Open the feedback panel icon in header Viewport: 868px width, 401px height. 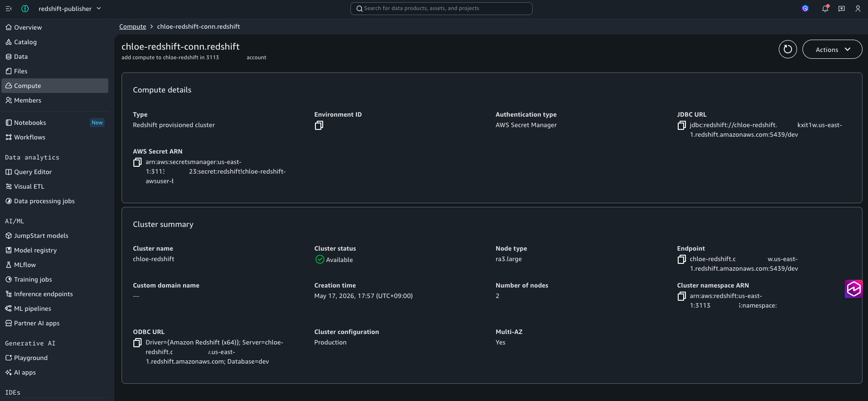click(842, 9)
